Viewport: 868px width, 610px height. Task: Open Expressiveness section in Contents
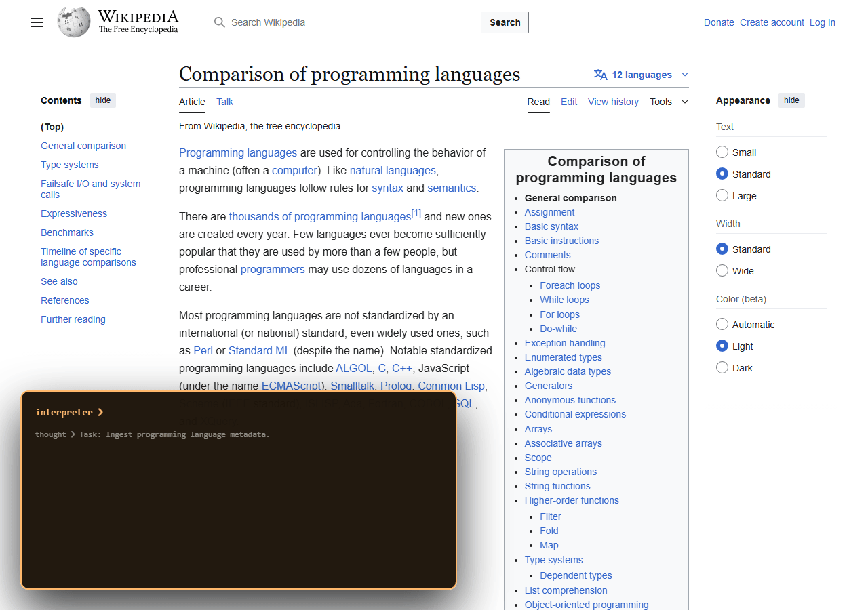[x=74, y=213]
